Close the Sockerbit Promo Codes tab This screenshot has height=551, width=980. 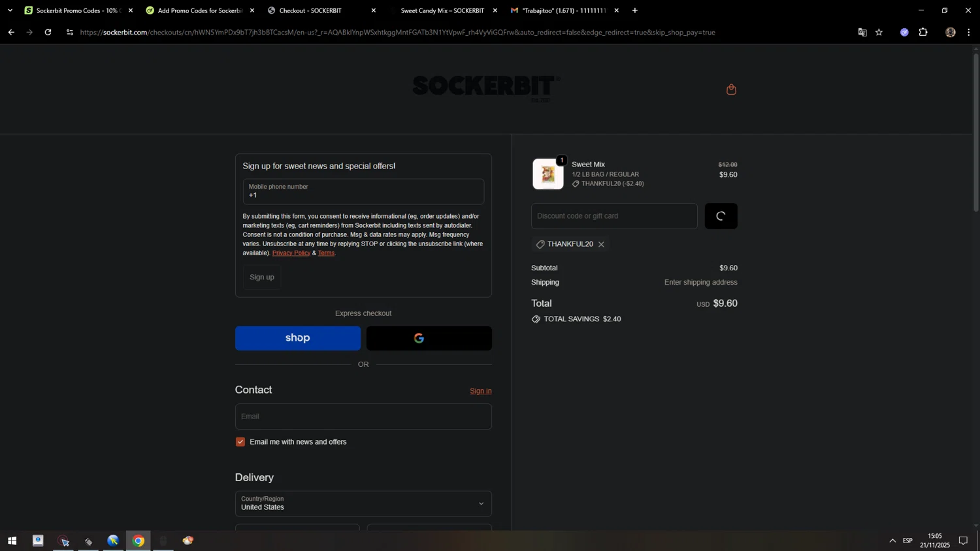(131, 10)
